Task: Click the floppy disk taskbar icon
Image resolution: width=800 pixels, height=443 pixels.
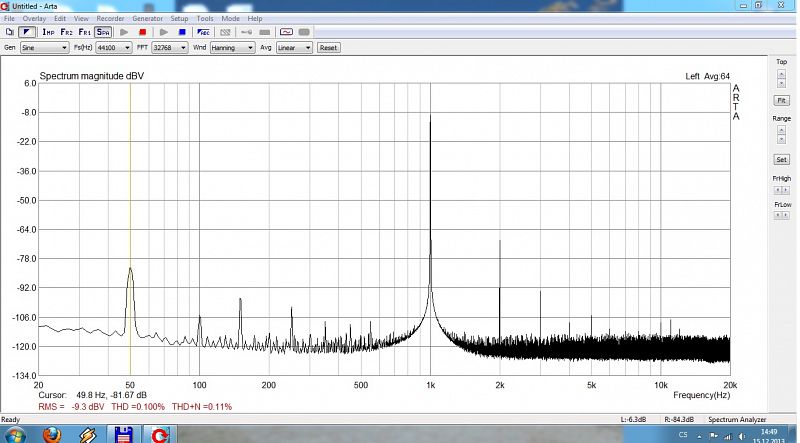Action: (x=123, y=434)
